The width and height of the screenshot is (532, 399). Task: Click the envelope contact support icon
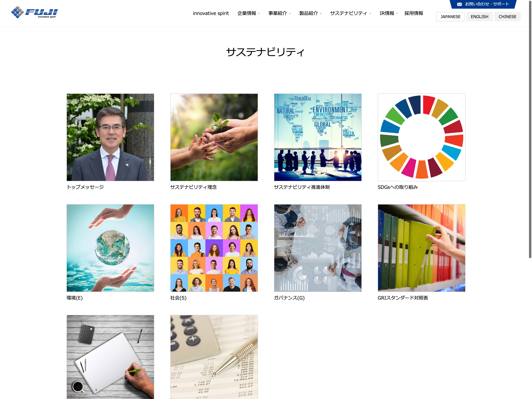click(x=459, y=4)
